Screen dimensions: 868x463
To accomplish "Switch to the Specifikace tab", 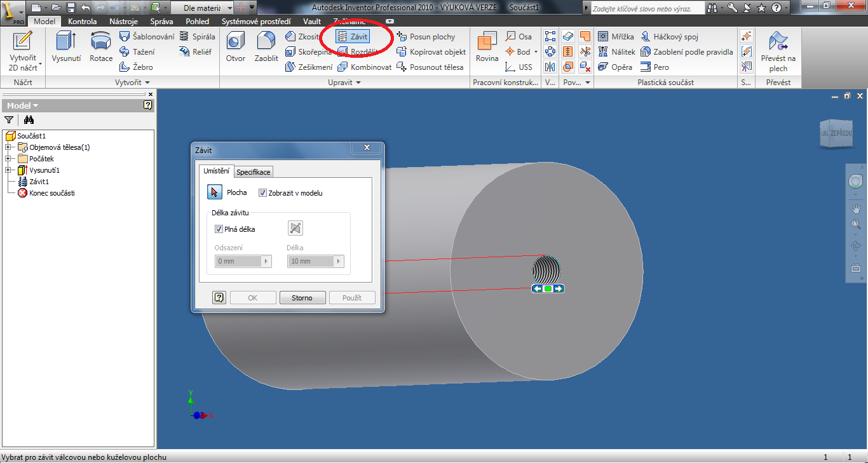I will pyautogui.click(x=254, y=172).
